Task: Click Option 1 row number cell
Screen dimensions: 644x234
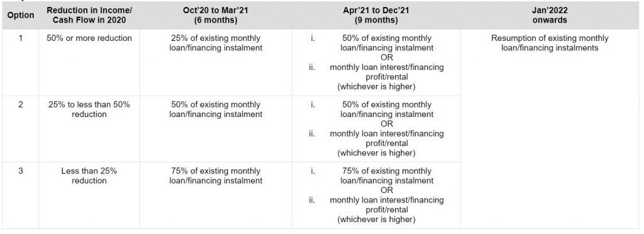Action: tap(21, 62)
